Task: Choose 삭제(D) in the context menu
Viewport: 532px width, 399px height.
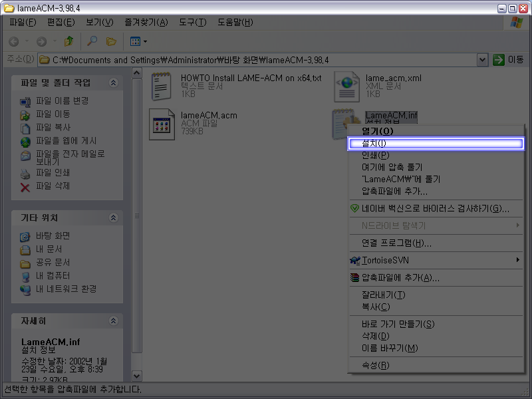Action: tap(436, 336)
